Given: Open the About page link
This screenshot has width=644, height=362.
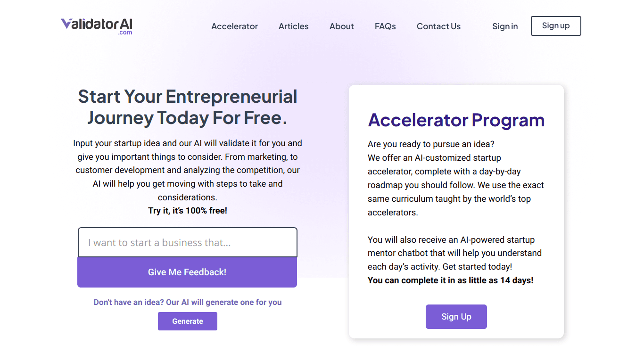Looking at the screenshot, I should [341, 26].
